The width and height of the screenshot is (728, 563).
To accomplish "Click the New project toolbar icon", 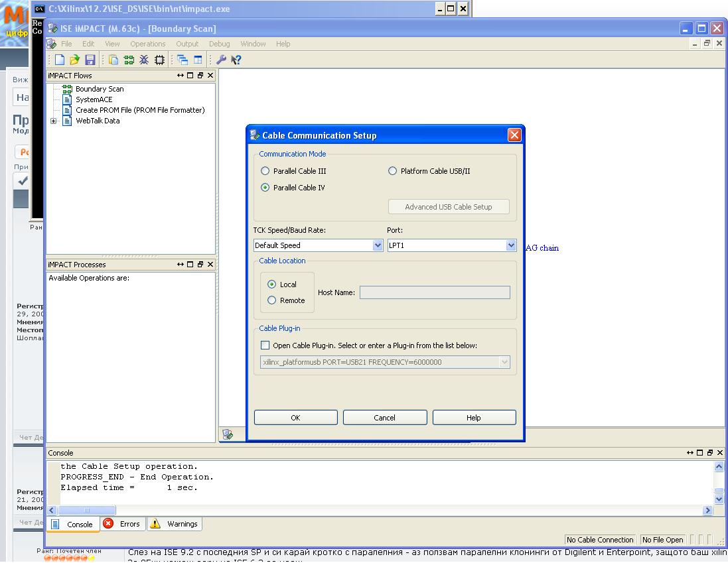I will coord(60,60).
